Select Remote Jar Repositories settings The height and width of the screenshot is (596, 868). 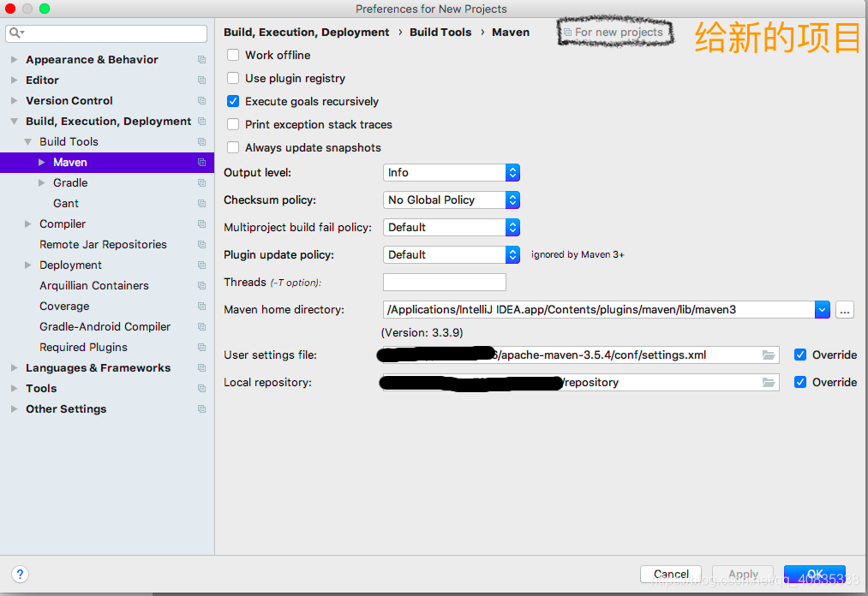pos(103,245)
